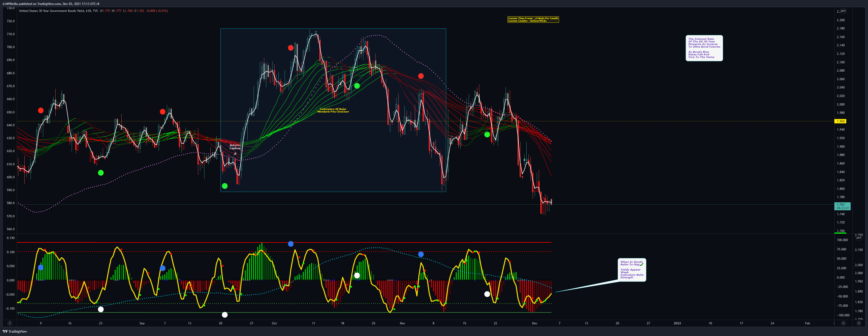Click the United States 30 Year Government Bonds Yield title
This screenshot has width=868, height=336.
tap(52, 11)
